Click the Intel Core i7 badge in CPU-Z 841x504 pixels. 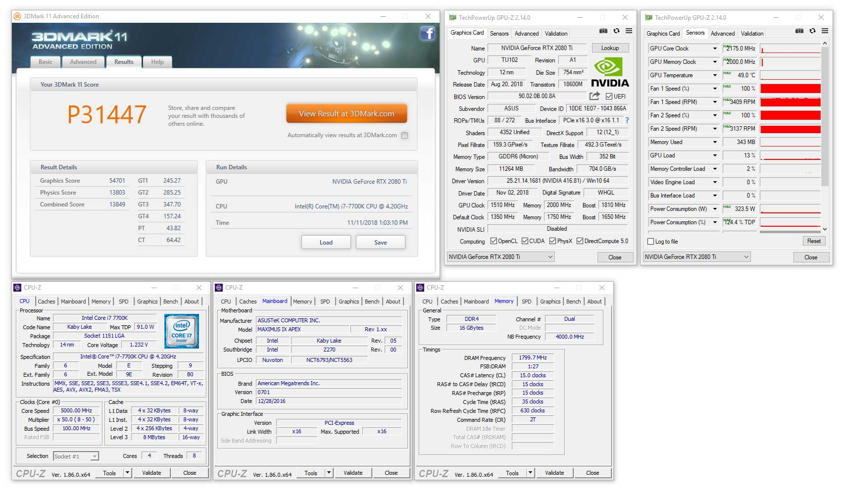[181, 331]
